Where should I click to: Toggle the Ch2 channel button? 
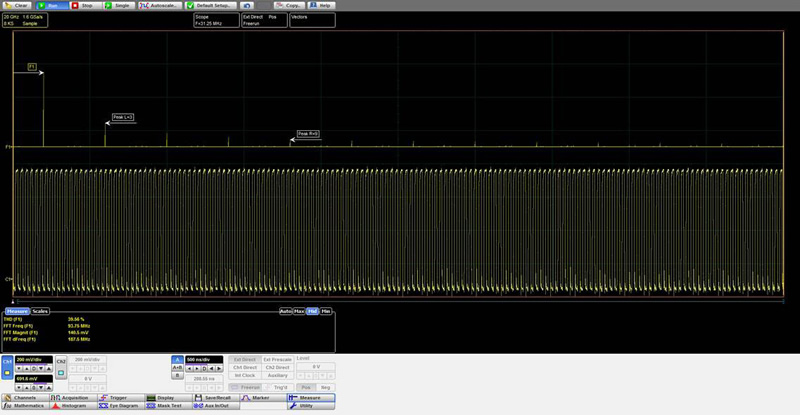coord(61,368)
